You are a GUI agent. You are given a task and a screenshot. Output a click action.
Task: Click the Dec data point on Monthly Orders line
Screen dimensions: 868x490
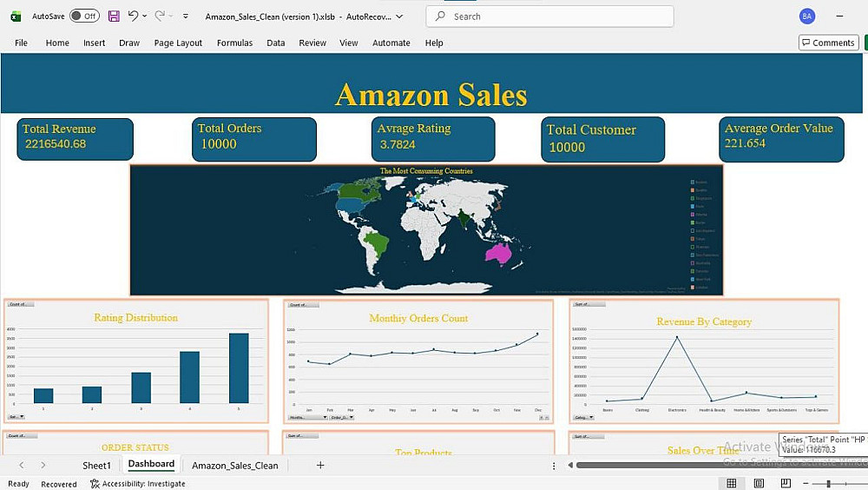tap(537, 334)
